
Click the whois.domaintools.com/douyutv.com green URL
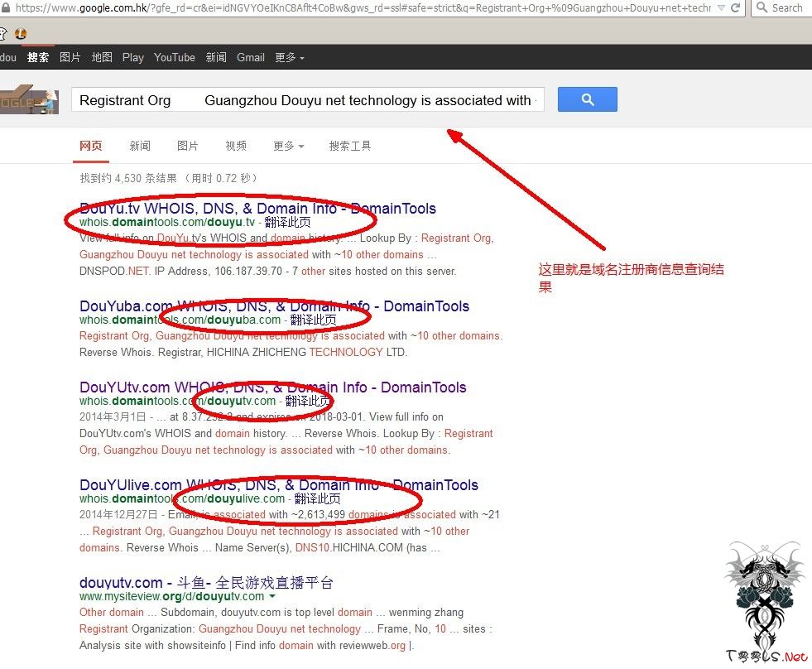coord(178,401)
